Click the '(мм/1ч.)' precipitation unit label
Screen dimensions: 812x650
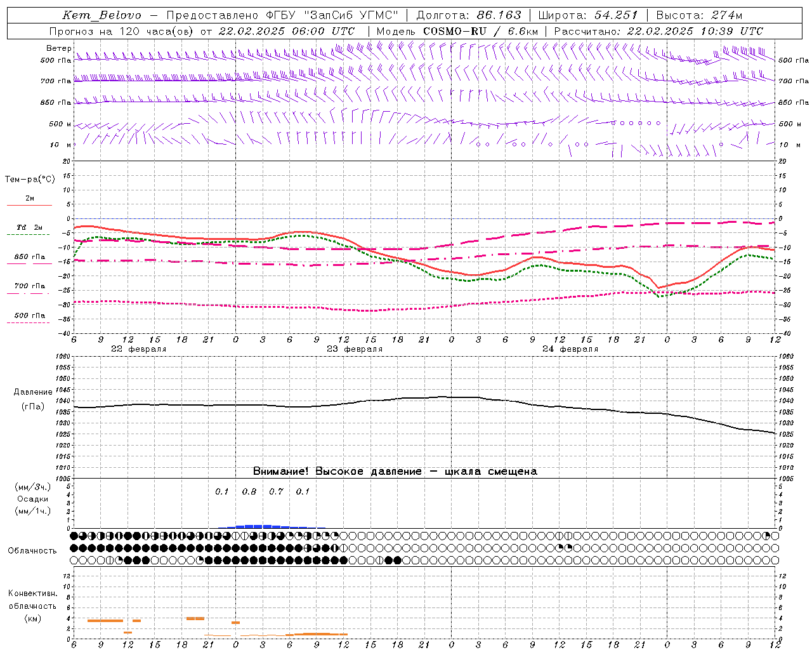coord(32,512)
